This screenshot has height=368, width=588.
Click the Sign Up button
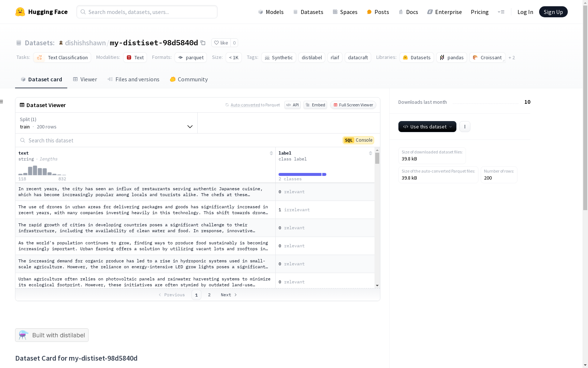tap(553, 12)
